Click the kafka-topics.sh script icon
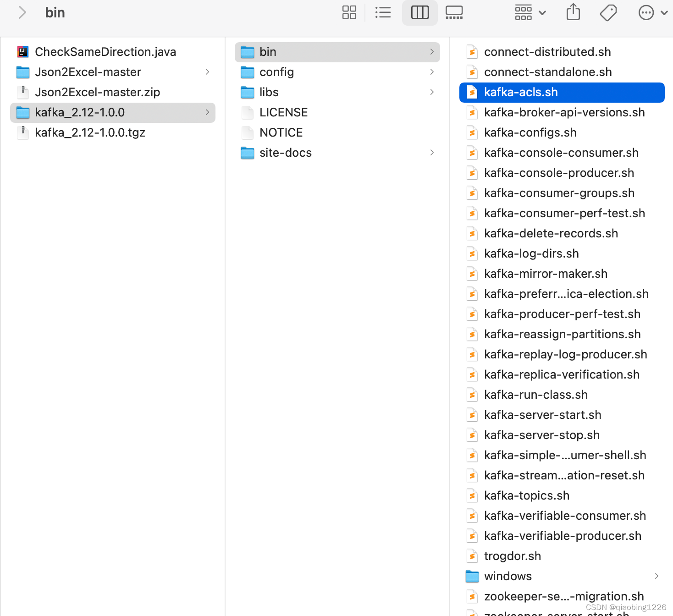Image resolution: width=673 pixels, height=616 pixels. tap(472, 495)
